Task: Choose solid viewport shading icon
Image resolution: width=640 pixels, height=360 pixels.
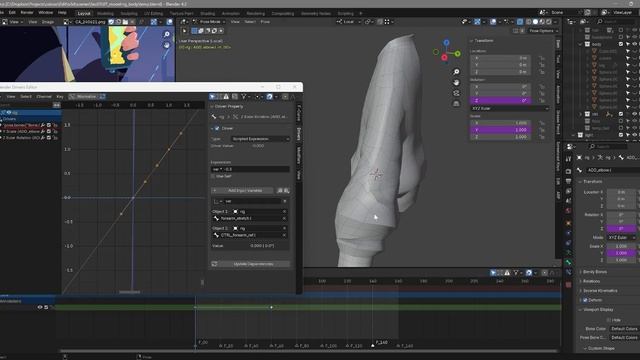Action: pos(536,22)
